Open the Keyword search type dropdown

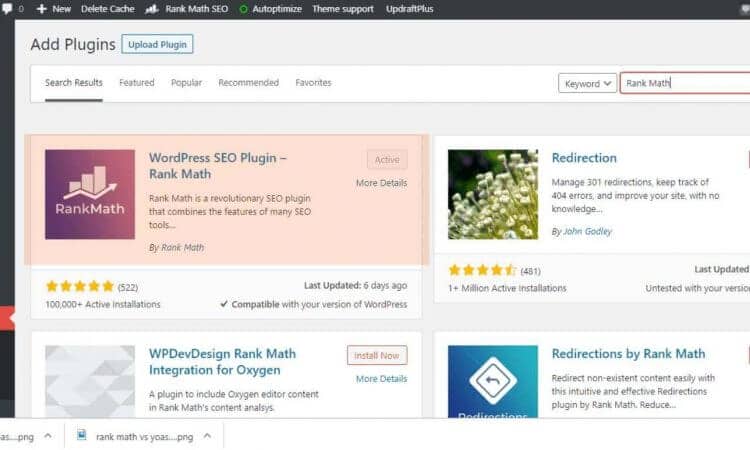point(587,83)
